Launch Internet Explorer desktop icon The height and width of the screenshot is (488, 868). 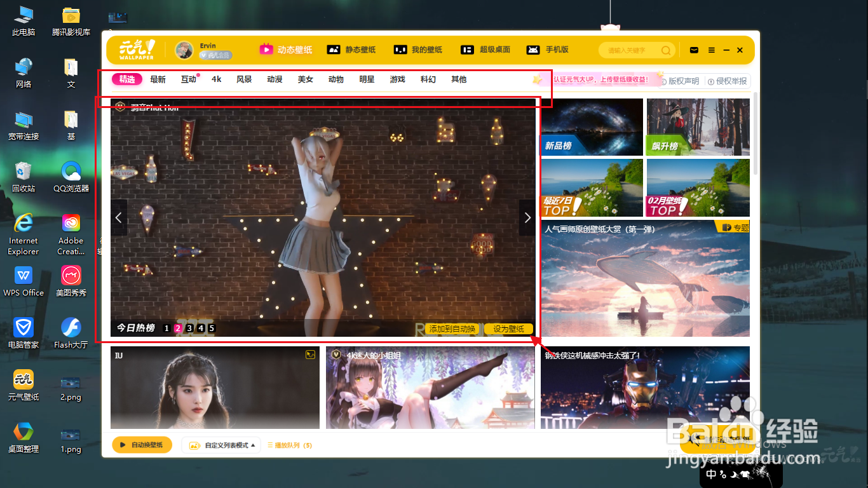point(24,234)
